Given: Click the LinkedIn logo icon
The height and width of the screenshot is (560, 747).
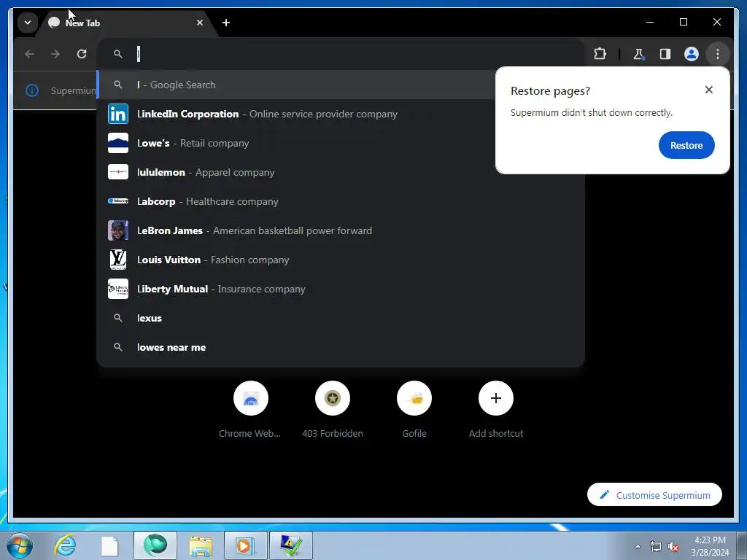Looking at the screenshot, I should tap(118, 114).
